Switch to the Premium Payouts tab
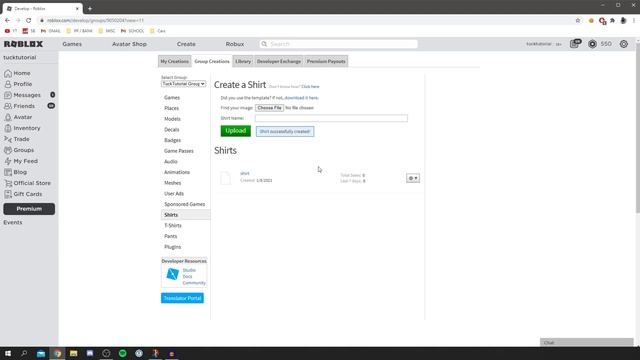Screen dimensions: 640x360 tap(326, 61)
